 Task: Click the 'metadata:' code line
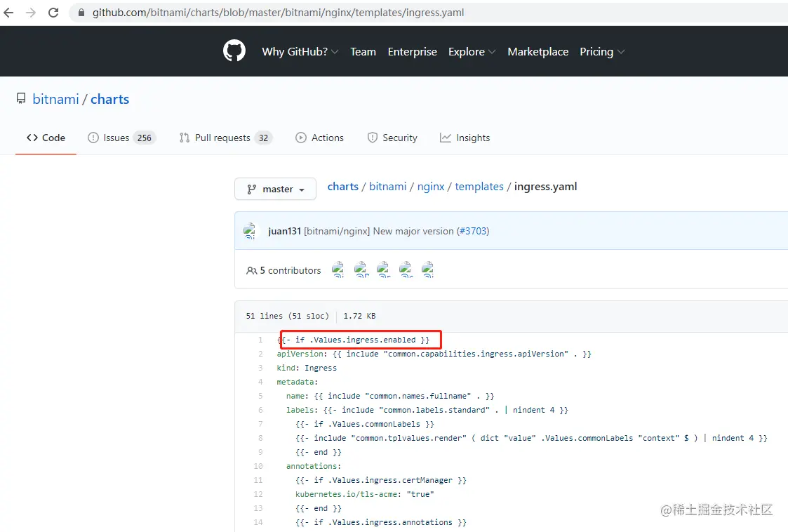point(297,382)
